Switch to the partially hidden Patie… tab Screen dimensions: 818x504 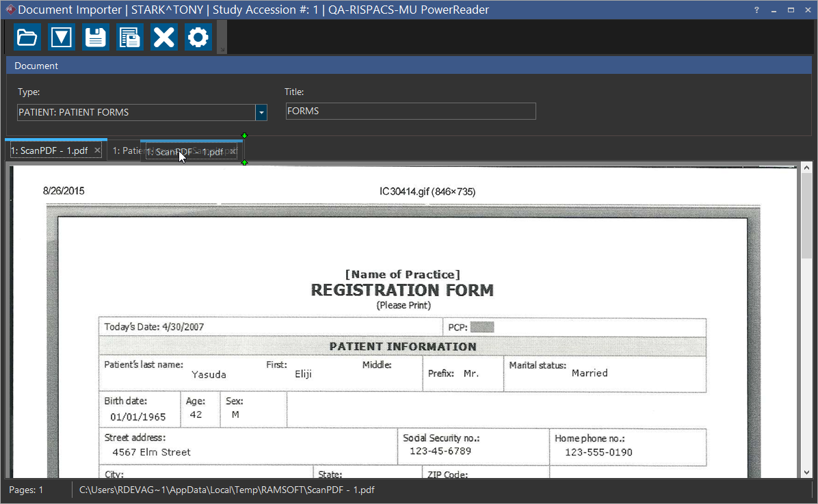[x=125, y=150]
